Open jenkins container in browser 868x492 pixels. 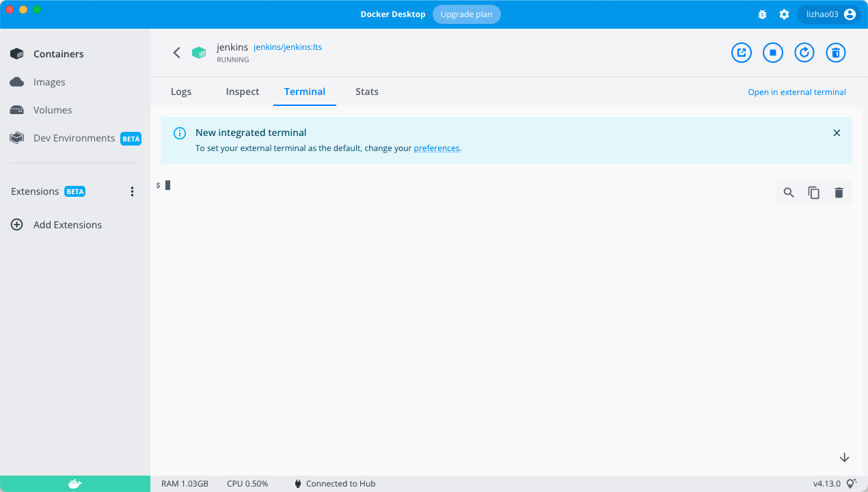coord(742,53)
